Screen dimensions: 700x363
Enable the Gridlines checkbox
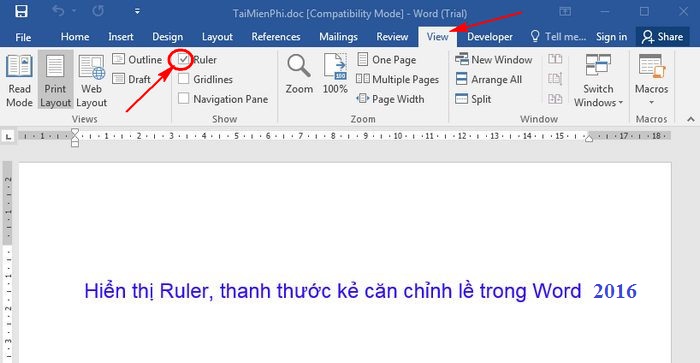click(183, 79)
